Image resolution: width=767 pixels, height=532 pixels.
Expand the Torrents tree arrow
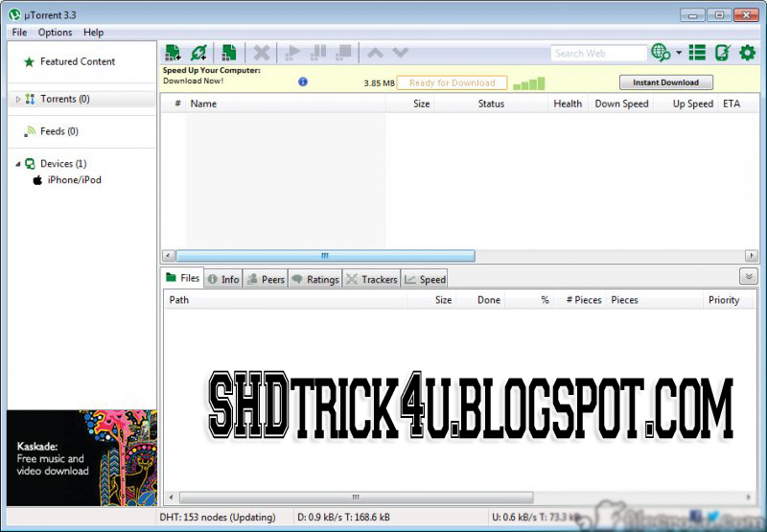click(17, 100)
